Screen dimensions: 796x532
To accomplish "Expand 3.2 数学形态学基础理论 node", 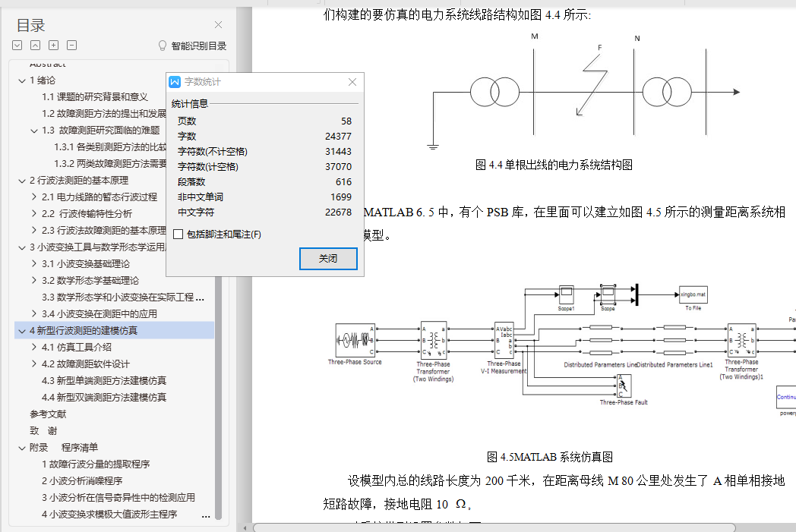I will pos(34,281).
